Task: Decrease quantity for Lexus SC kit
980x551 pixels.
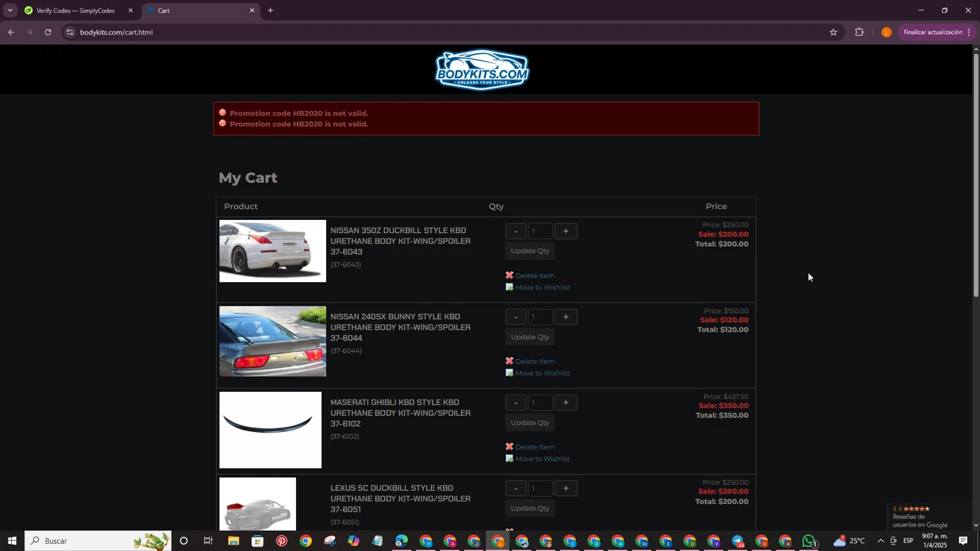Action: click(515, 488)
